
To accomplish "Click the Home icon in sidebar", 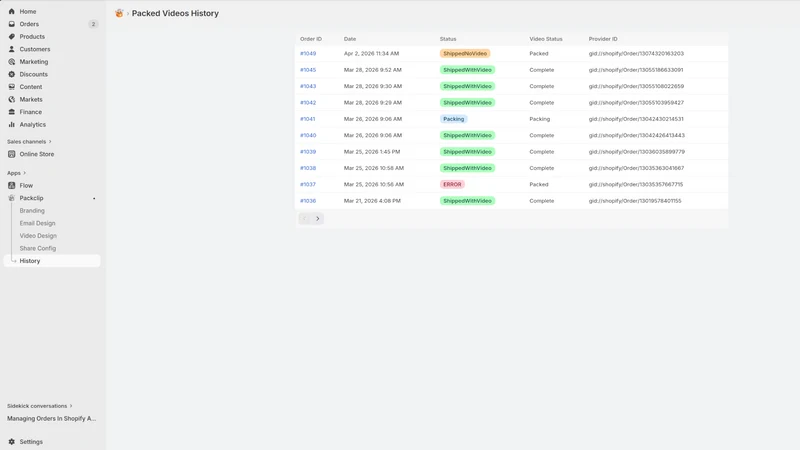I will click(12, 11).
